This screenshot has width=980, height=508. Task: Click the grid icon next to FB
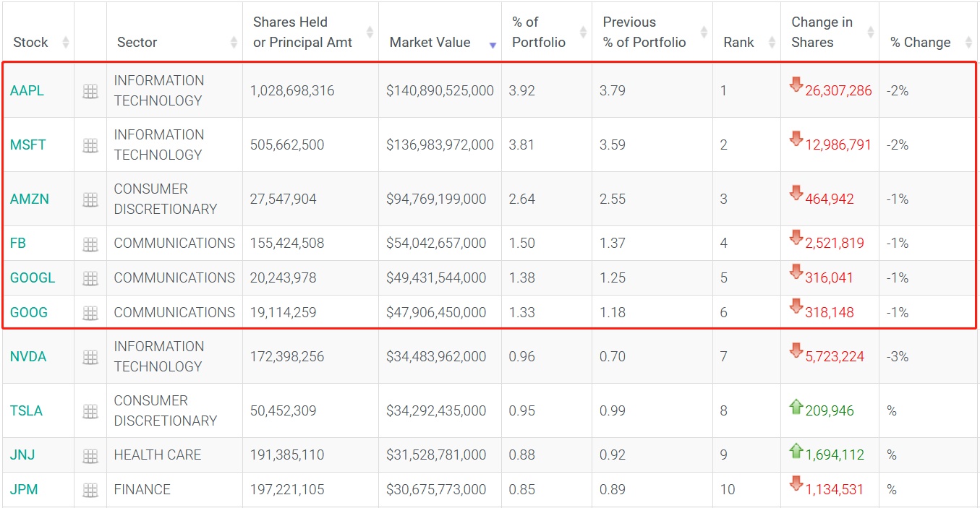tap(90, 244)
